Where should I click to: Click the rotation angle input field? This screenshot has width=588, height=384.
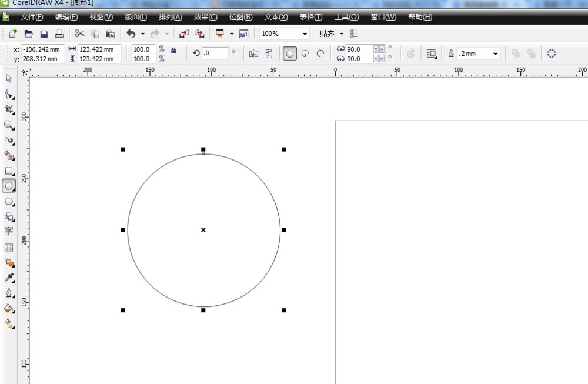[215, 54]
